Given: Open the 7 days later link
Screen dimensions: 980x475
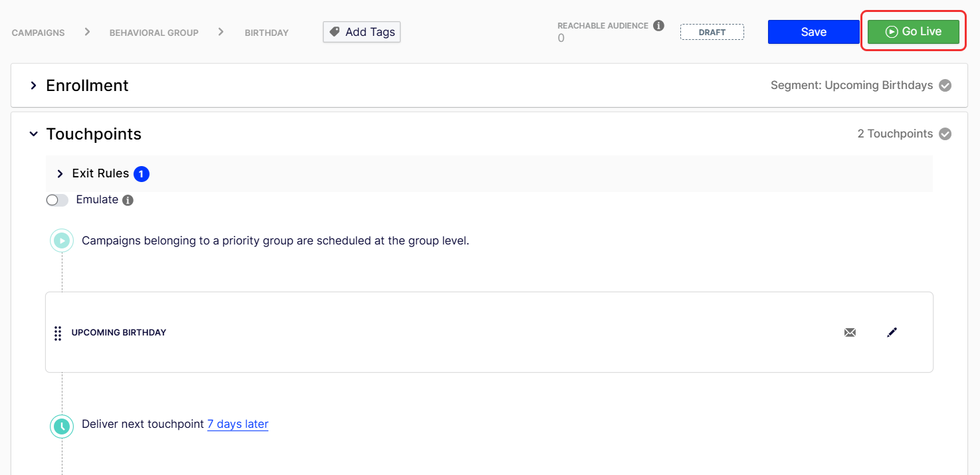Looking at the screenshot, I should [x=238, y=424].
